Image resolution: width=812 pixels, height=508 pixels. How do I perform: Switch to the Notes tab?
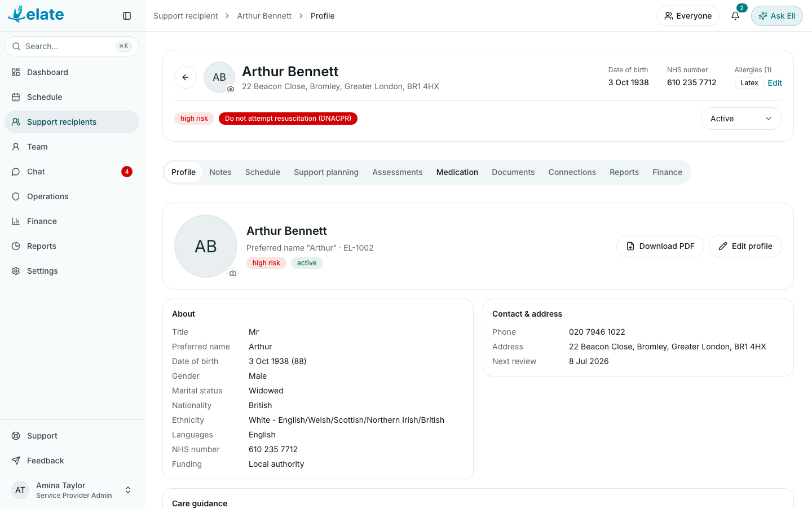[x=220, y=172]
